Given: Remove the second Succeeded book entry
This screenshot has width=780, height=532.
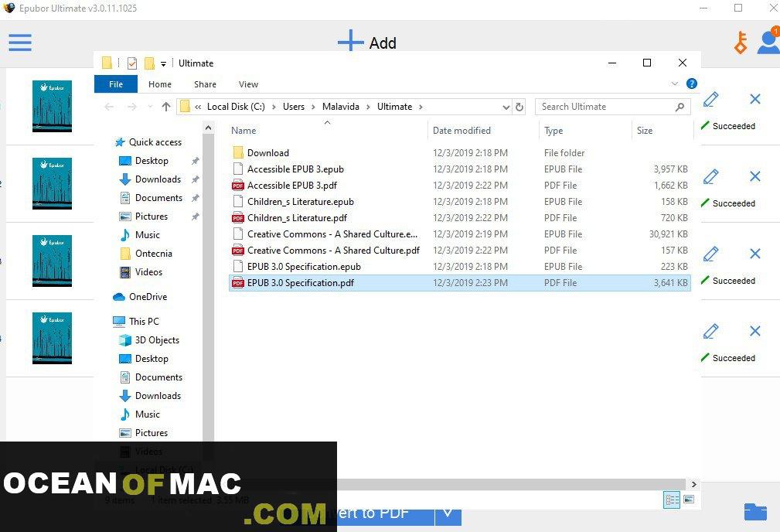Looking at the screenshot, I should point(754,176).
